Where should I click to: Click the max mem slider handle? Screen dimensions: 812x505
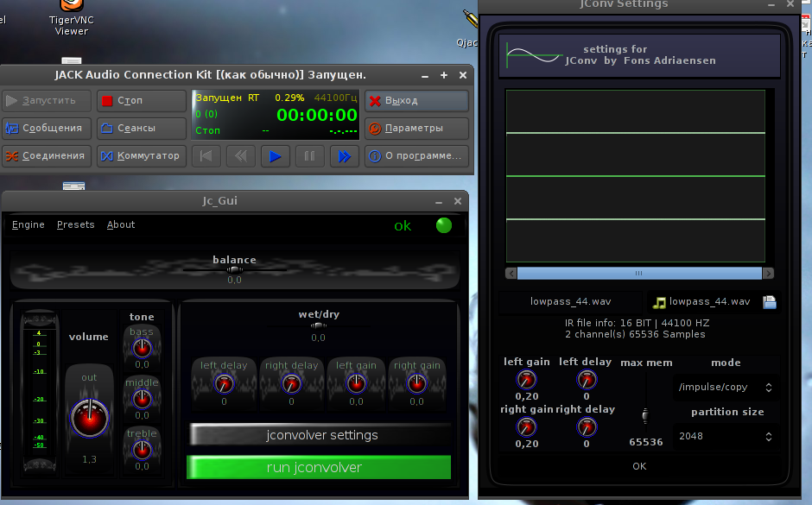(645, 415)
